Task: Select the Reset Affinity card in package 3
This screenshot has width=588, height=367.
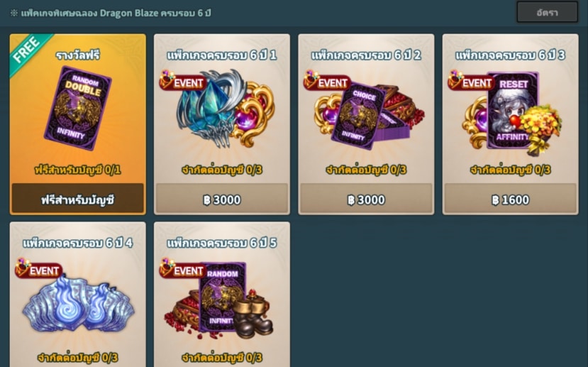Action: (x=513, y=110)
